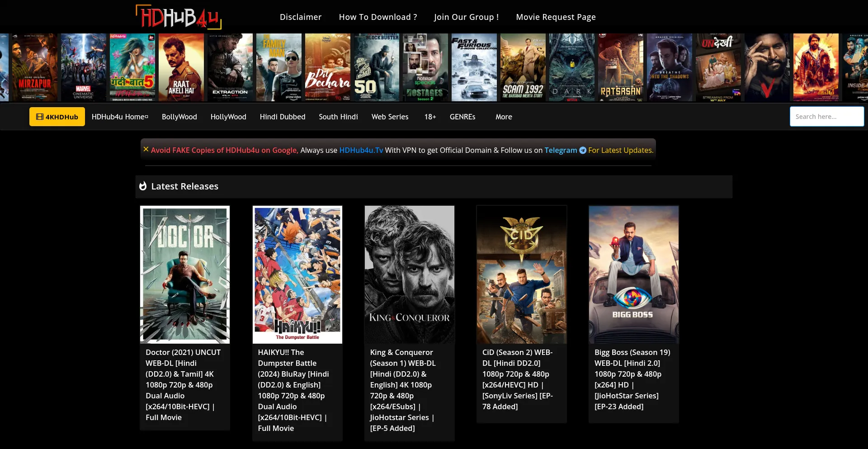The image size is (868, 449).
Task: Open the Mirzapur poster in banner
Action: [35, 67]
